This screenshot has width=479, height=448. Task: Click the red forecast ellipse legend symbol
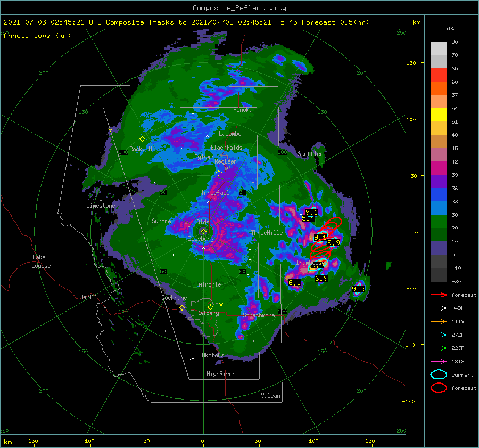439,388
